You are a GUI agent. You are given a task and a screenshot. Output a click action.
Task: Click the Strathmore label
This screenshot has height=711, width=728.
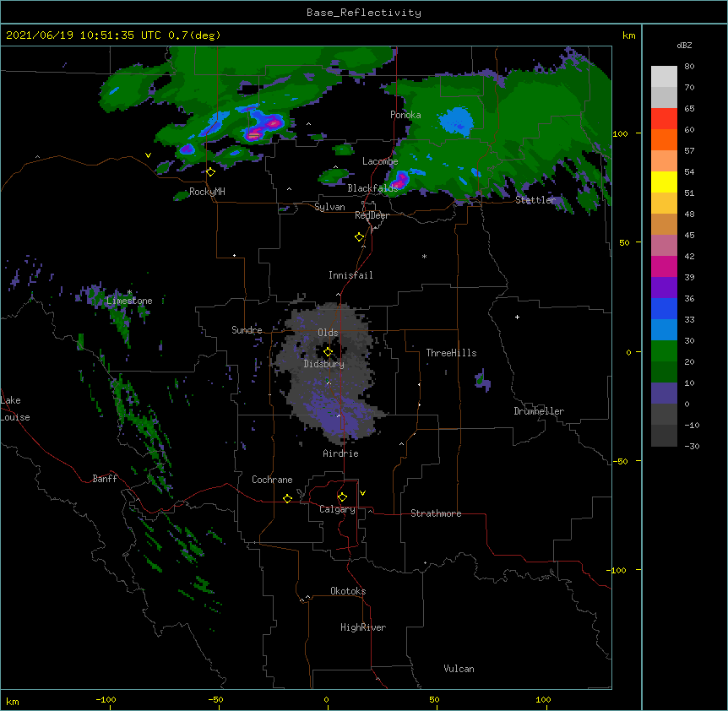point(436,513)
